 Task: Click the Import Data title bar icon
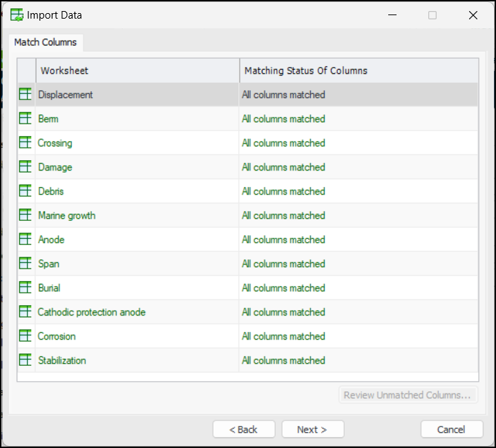click(x=17, y=14)
